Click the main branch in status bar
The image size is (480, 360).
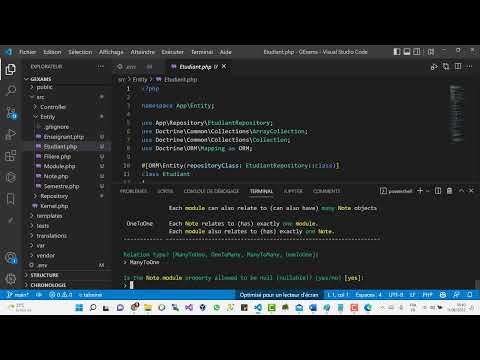18,295
